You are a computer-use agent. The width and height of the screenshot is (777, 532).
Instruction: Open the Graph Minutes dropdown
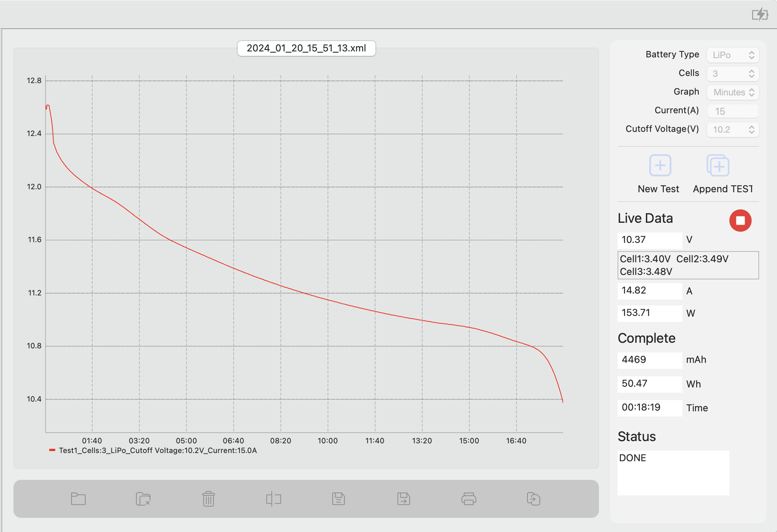(x=732, y=92)
